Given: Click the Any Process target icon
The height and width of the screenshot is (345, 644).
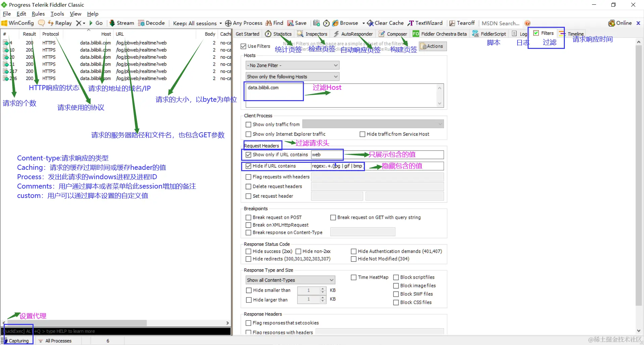Looking at the screenshot, I should (228, 23).
